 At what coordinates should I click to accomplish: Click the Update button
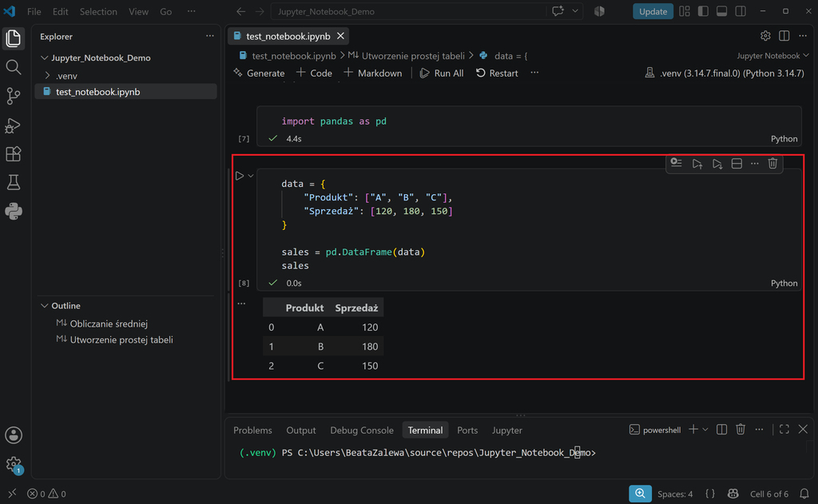(x=653, y=11)
